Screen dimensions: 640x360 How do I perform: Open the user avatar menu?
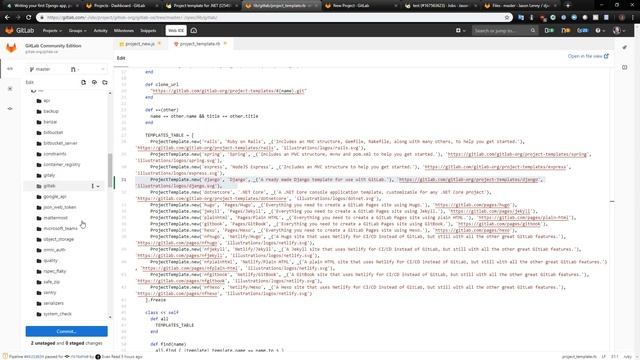pyautogui.click(x=619, y=31)
